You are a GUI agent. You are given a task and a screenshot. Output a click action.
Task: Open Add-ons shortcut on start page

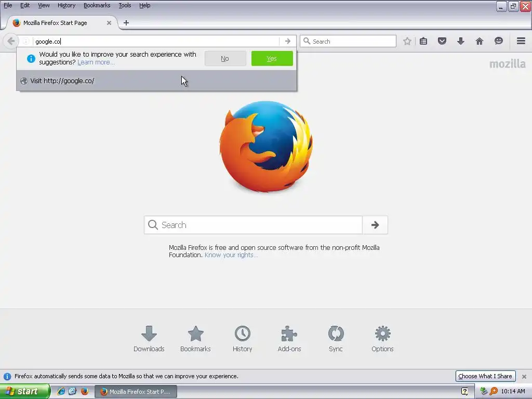(x=289, y=339)
